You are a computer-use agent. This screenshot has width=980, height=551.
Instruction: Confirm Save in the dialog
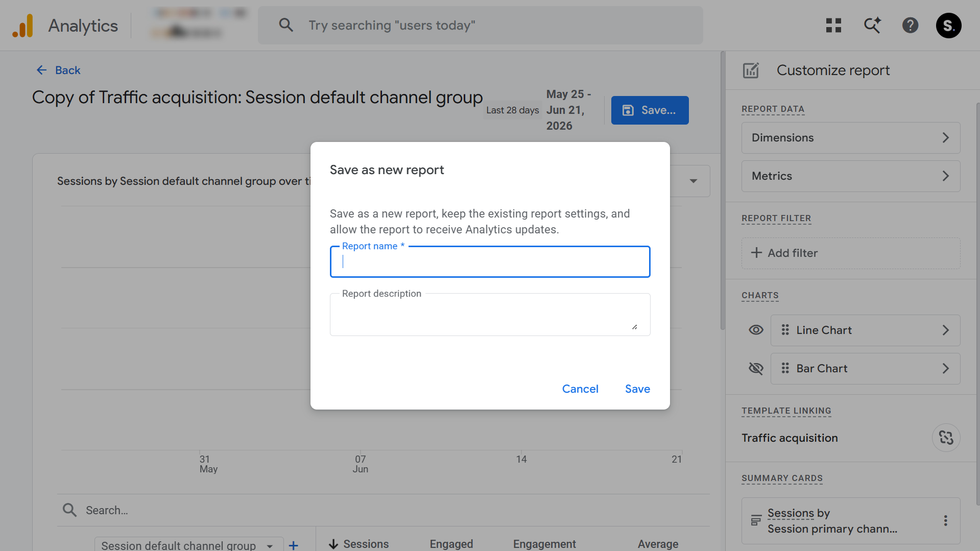(x=637, y=389)
